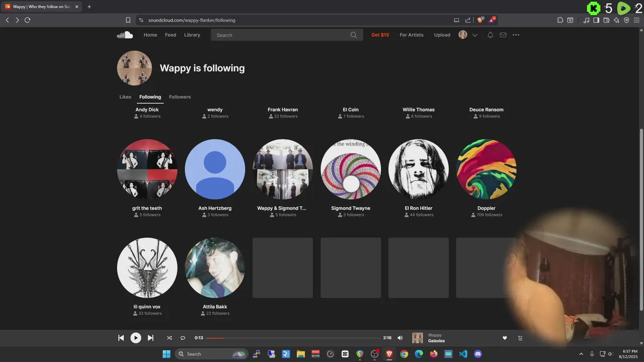Open the Library nav item
The image size is (644, 362).
[x=192, y=35]
